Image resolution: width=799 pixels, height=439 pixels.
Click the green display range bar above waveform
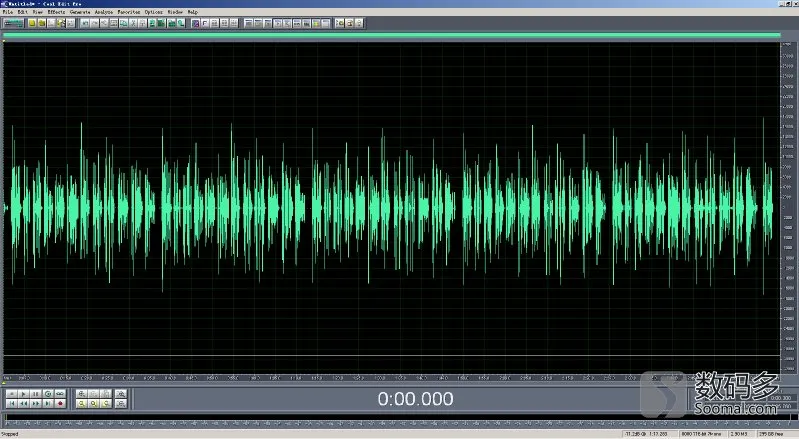(391, 35)
